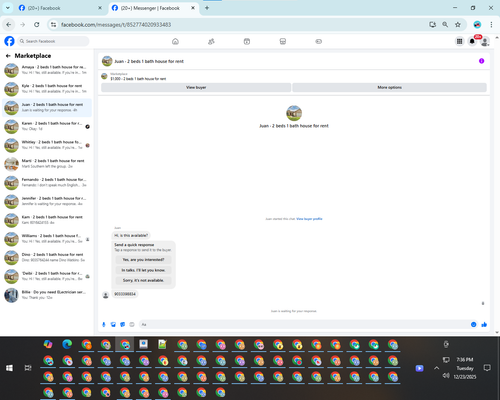Open the 'Deibi conversation
Viewport: 500px width, 400px height.
pos(47,276)
